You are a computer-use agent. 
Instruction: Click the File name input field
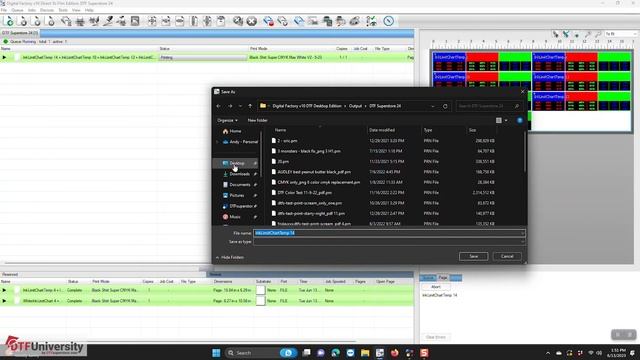click(389, 233)
